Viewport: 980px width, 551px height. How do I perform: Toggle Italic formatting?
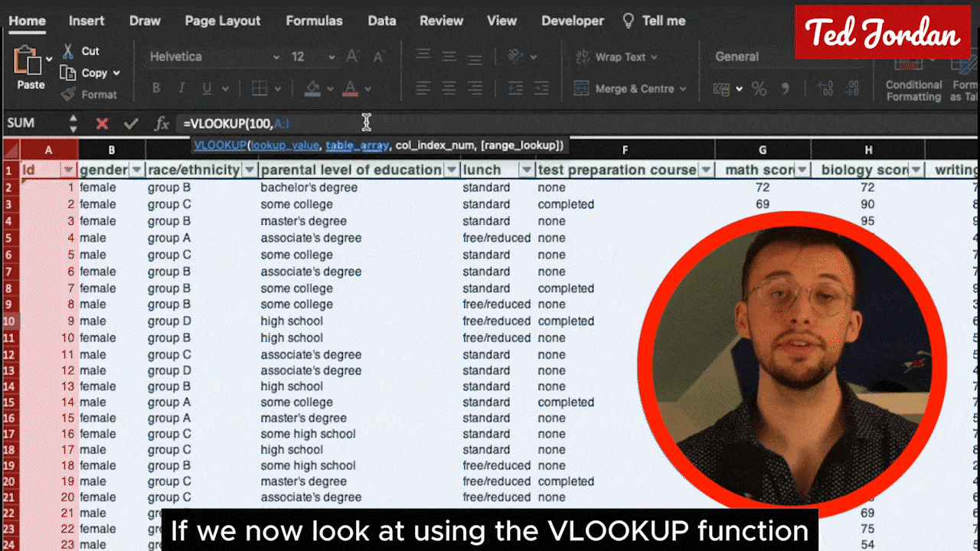pyautogui.click(x=182, y=89)
